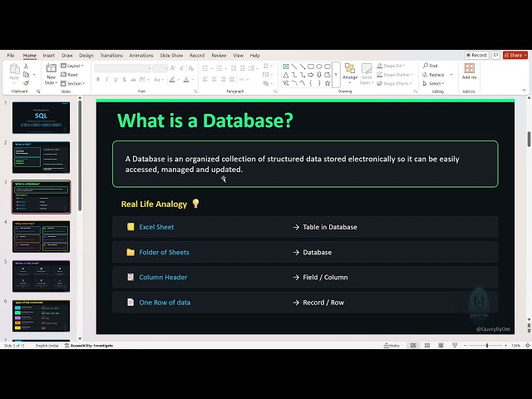
Task: Click the Fit slide to window icon
Action: [528, 346]
